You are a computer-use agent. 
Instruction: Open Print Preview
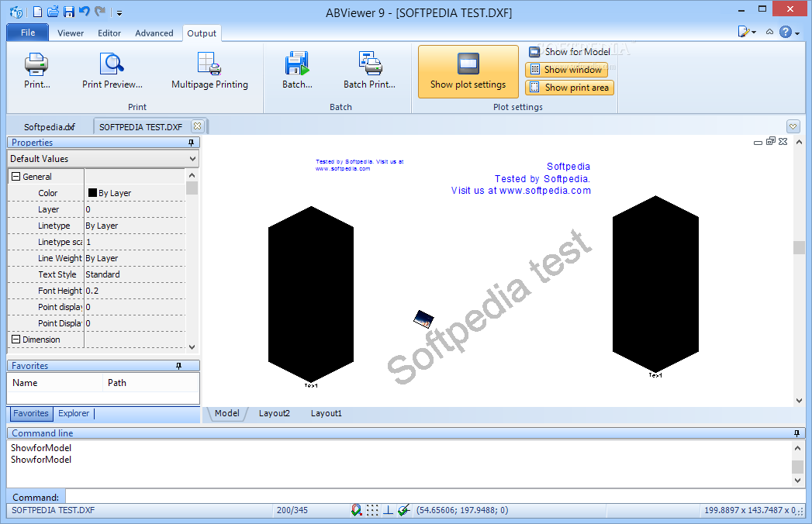point(112,71)
